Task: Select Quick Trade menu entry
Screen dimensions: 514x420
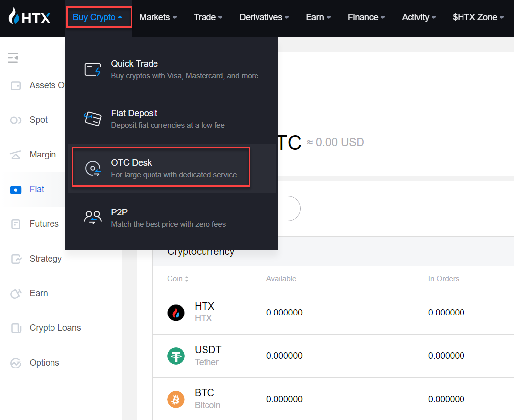Action: pyautogui.click(x=172, y=69)
